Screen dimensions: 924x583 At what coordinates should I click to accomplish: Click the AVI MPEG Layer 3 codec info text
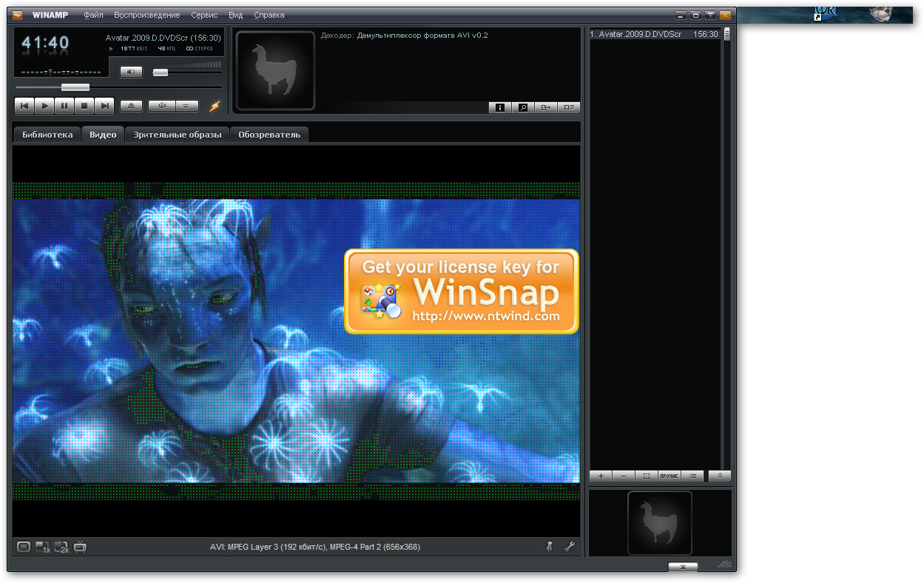click(315, 547)
